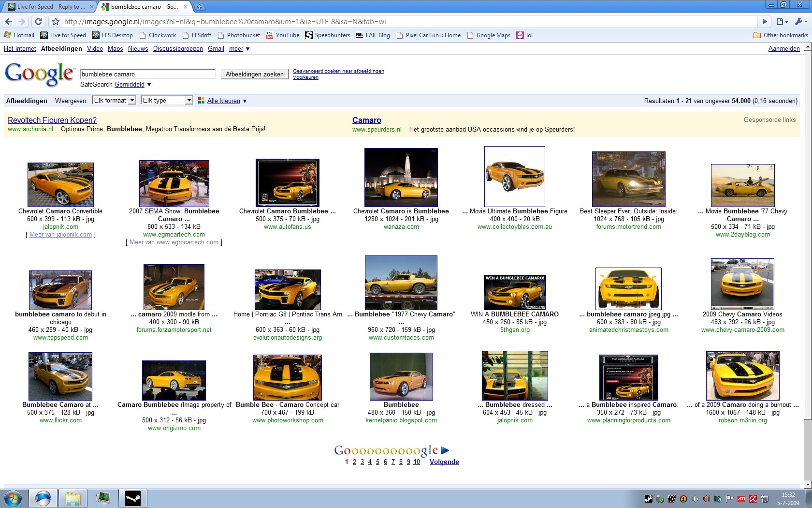Open the Voorkeuren link
Image resolution: width=812 pixels, height=508 pixels.
pyautogui.click(x=305, y=77)
